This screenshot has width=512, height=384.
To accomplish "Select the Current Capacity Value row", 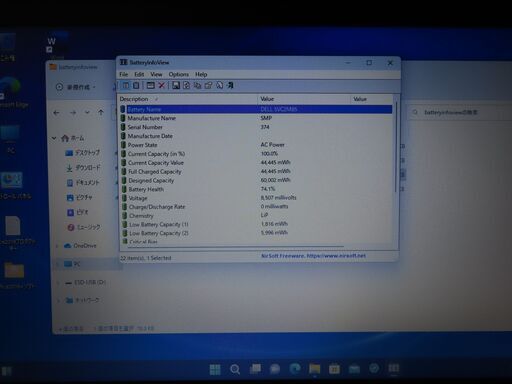I will (256, 163).
